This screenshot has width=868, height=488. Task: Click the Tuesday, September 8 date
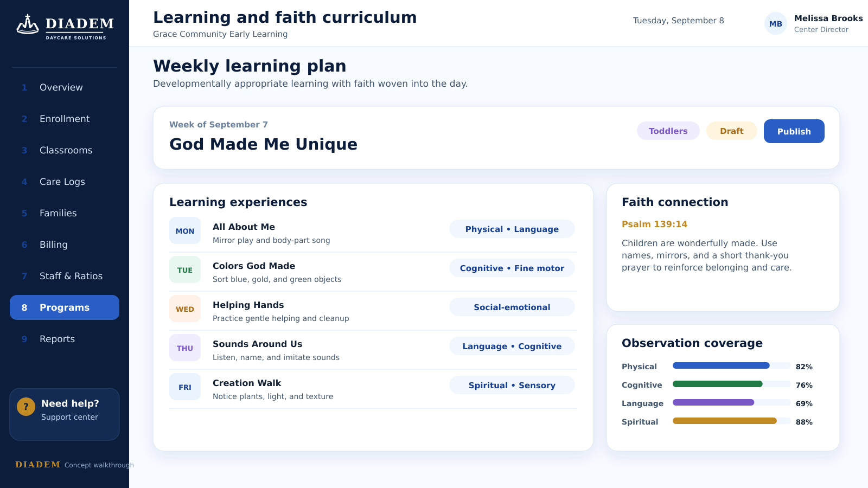tap(679, 21)
